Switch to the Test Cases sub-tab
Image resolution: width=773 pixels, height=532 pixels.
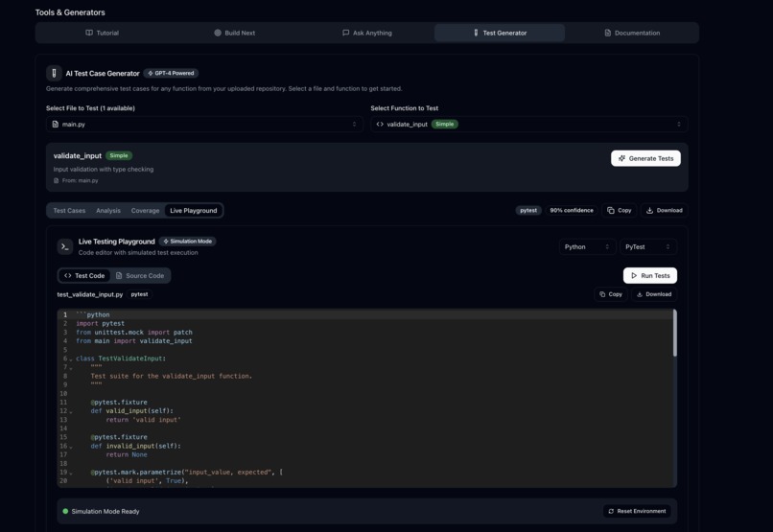[x=69, y=211]
